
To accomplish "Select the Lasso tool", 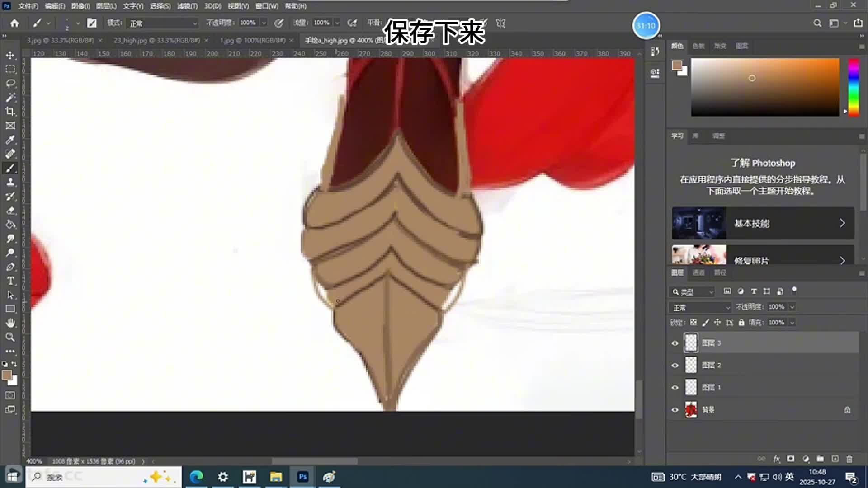I will click(10, 83).
